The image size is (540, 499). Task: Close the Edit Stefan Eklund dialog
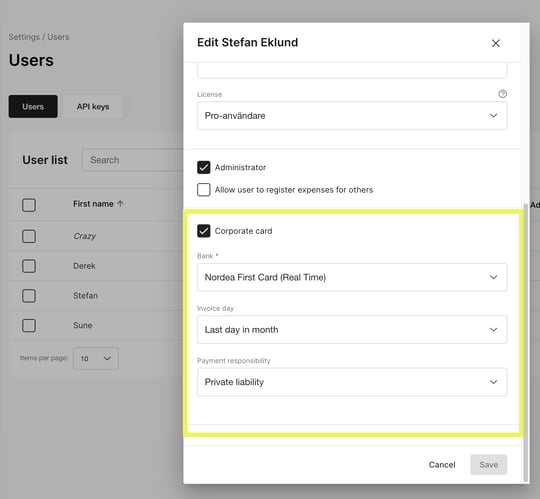(496, 43)
